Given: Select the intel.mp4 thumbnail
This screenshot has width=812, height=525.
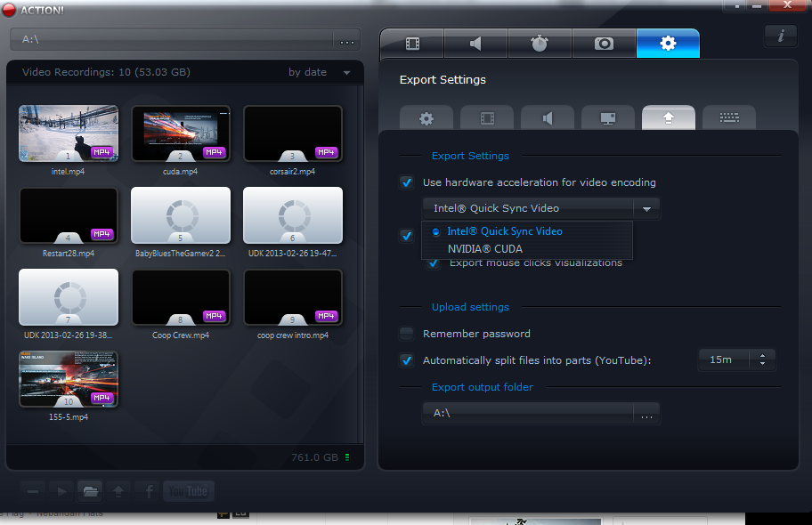Looking at the screenshot, I should [69, 133].
